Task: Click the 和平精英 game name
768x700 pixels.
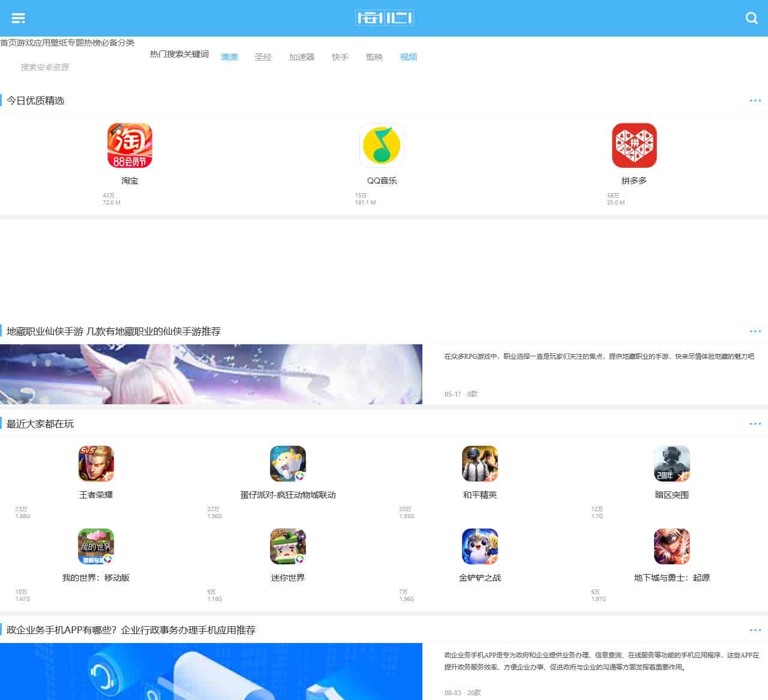Action: click(x=480, y=495)
